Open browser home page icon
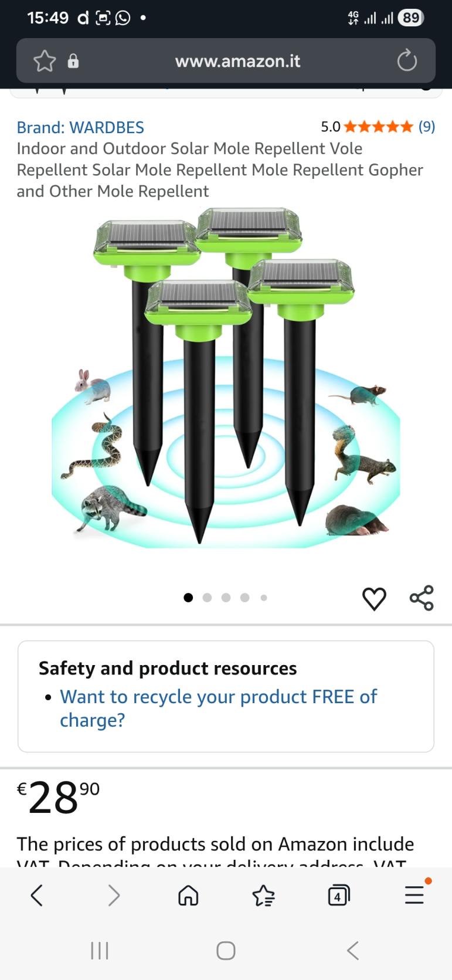Viewport: 452px width, 980px height. (x=188, y=895)
